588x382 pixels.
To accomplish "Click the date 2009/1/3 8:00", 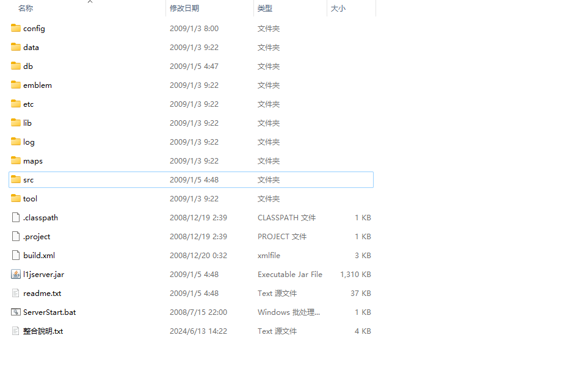I will 194,29.
